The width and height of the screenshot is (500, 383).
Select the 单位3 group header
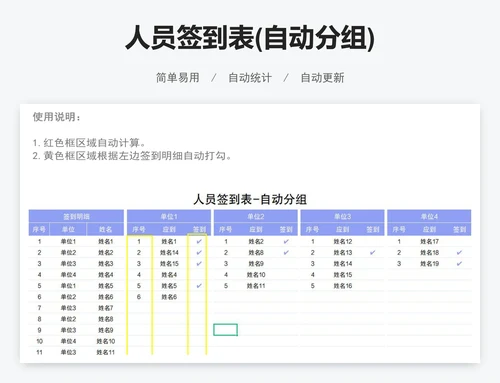click(342, 216)
